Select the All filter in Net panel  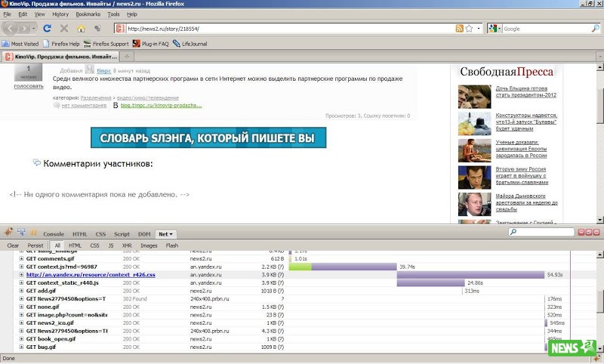point(57,245)
